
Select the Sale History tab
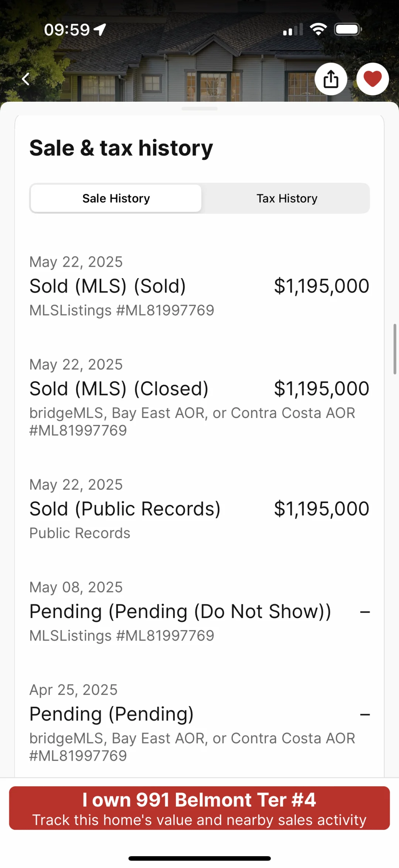116,198
